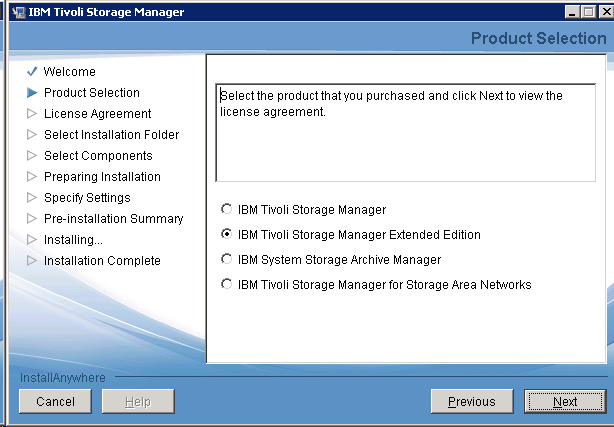Click the blue arrow beside Product Selection

[32, 93]
